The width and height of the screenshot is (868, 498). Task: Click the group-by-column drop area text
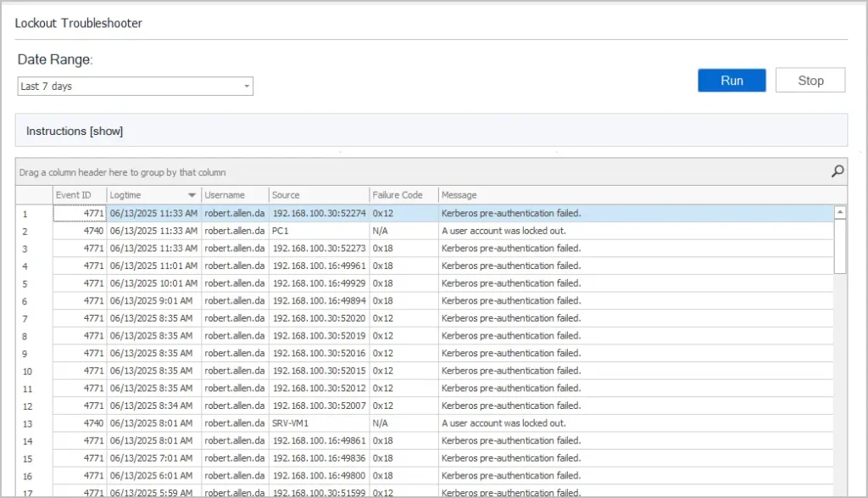(x=122, y=172)
